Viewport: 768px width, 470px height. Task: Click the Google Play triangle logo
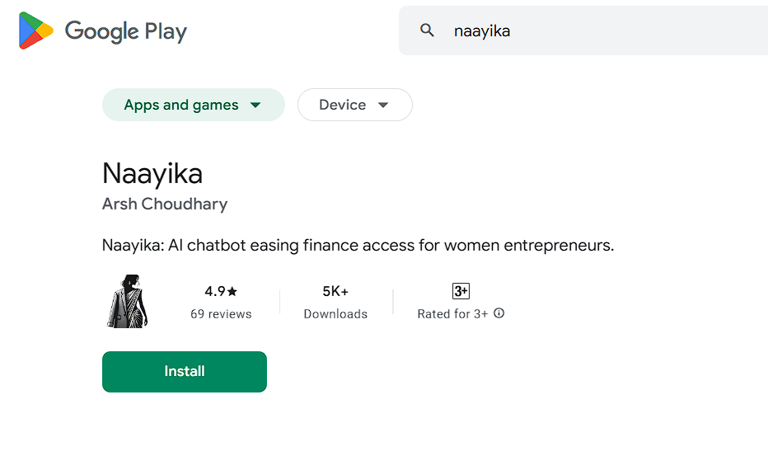(35, 31)
